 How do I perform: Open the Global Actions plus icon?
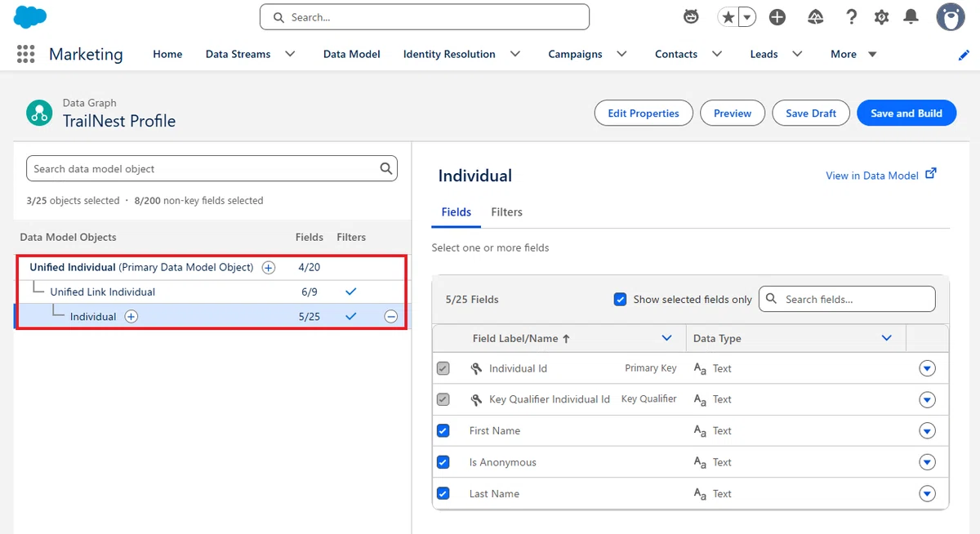click(777, 17)
